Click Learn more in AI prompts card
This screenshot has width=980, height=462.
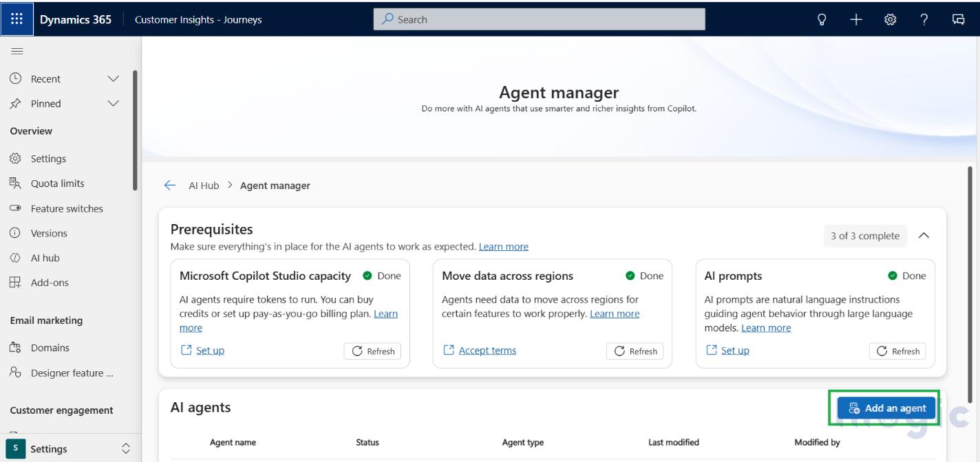pyautogui.click(x=766, y=328)
